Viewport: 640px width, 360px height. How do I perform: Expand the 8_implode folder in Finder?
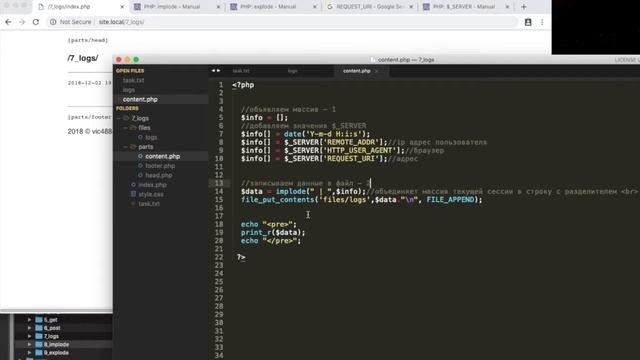click(29, 344)
